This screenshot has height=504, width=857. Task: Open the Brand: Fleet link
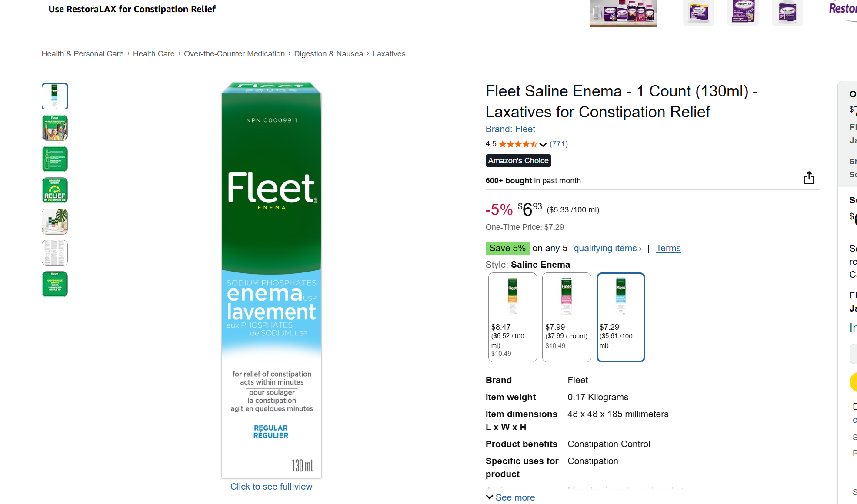pos(510,129)
